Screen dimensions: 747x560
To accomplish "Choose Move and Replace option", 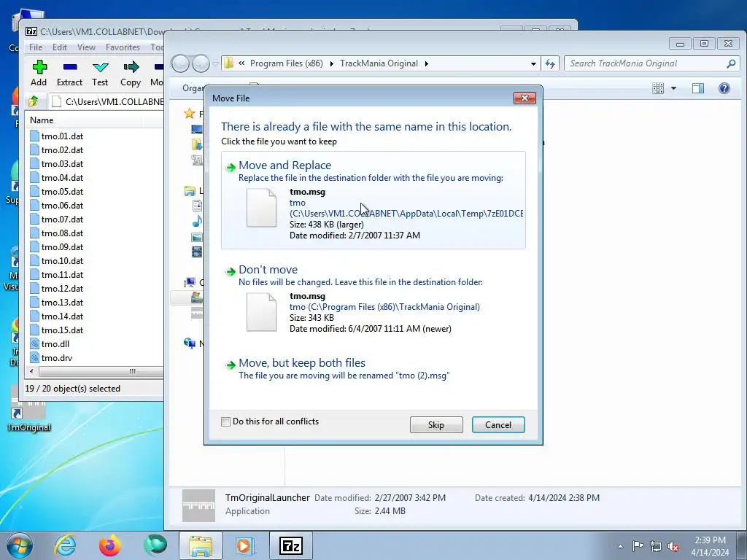I will coord(373,200).
